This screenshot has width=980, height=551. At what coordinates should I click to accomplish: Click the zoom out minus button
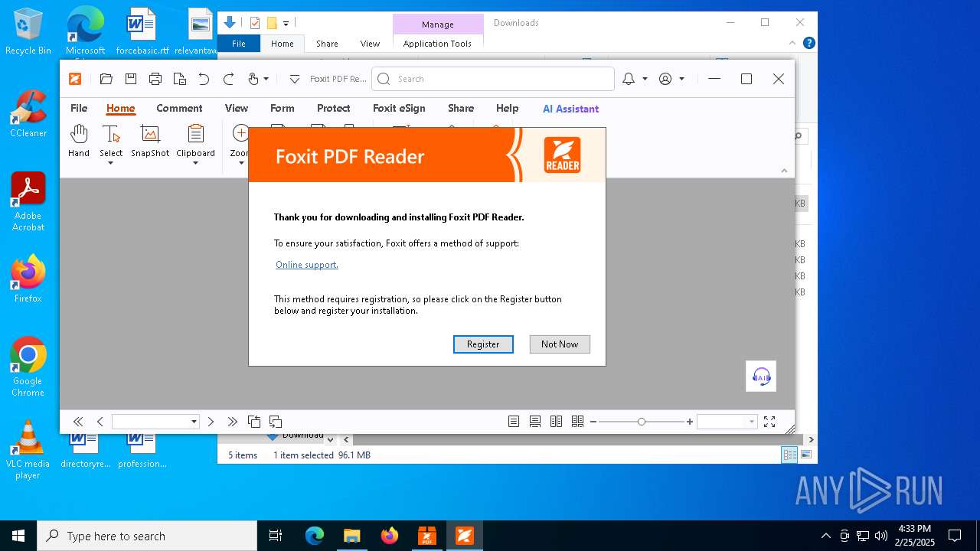pos(593,422)
